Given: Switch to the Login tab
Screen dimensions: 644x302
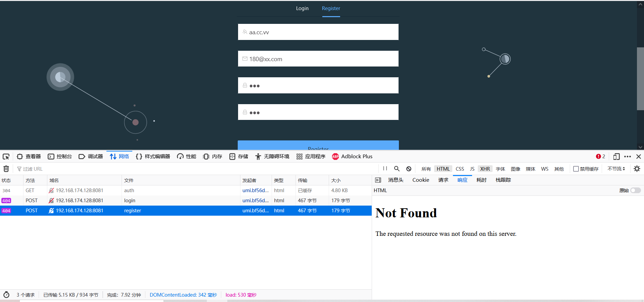Looking at the screenshot, I should tap(302, 8).
